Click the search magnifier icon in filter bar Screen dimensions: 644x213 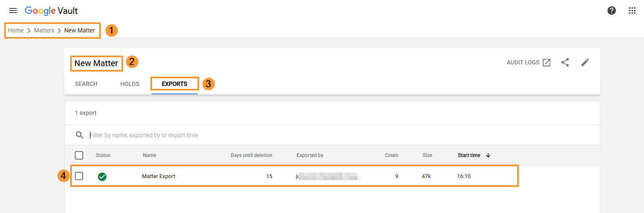(80, 135)
